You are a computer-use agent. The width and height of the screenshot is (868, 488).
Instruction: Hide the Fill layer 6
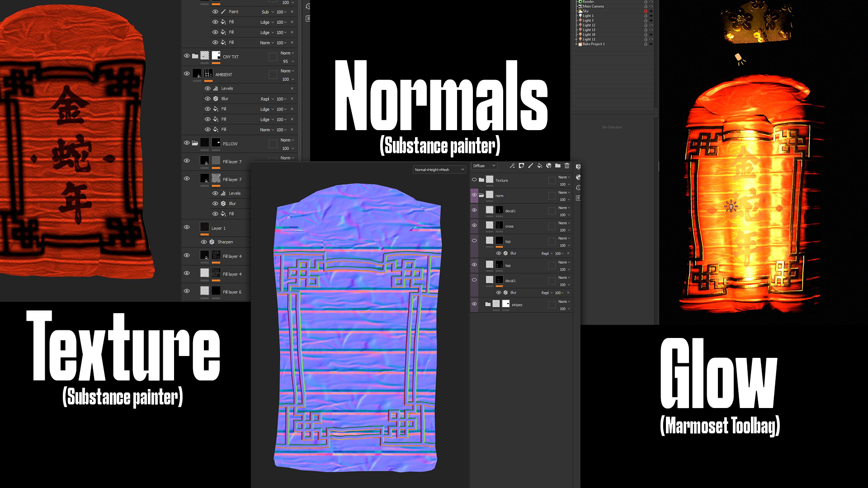pyautogui.click(x=187, y=291)
